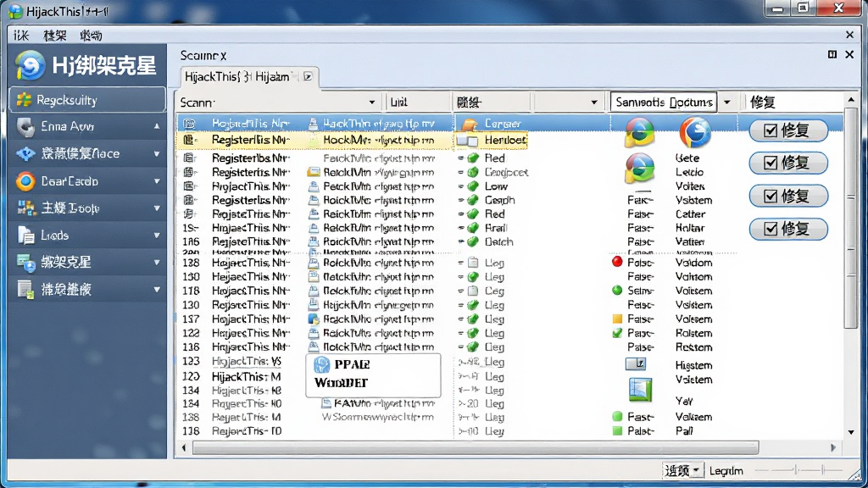Select the highlighted Henloet row
The image size is (868, 488).
pyautogui.click(x=352, y=141)
